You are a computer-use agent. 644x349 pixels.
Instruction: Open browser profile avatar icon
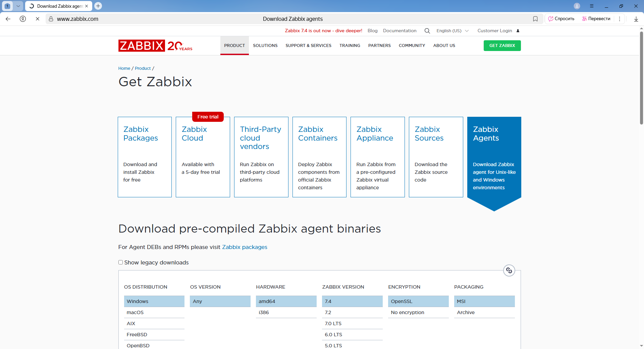click(x=577, y=6)
